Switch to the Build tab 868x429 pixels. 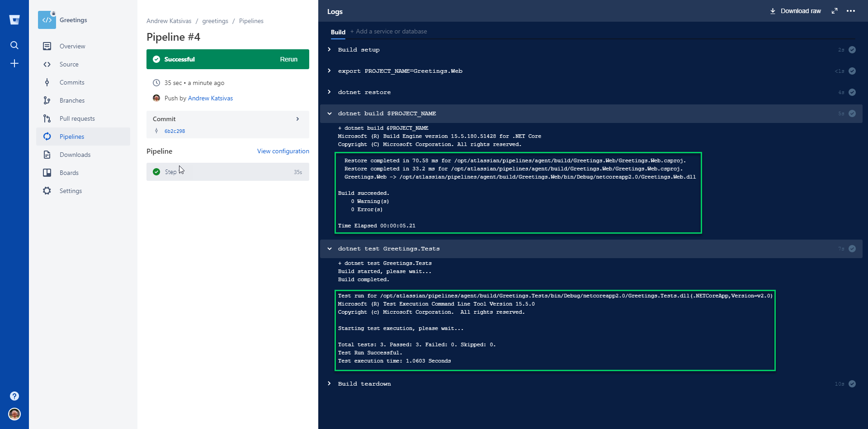338,32
